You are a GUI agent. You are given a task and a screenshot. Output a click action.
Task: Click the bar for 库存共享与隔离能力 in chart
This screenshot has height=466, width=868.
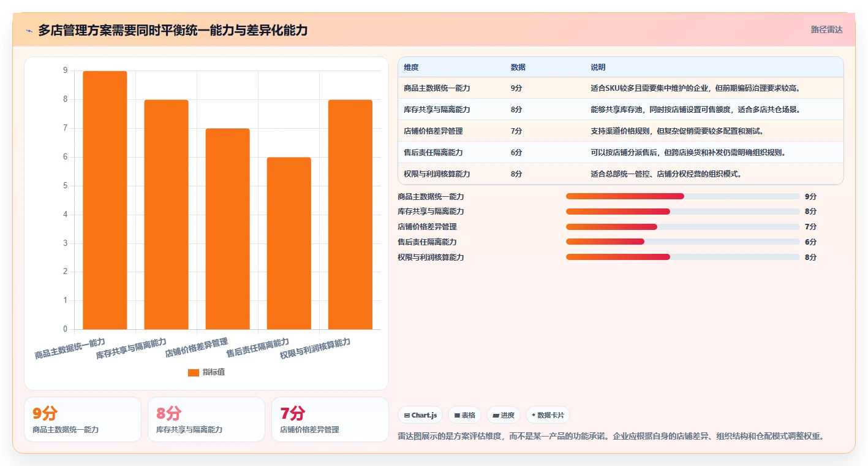coord(166,215)
